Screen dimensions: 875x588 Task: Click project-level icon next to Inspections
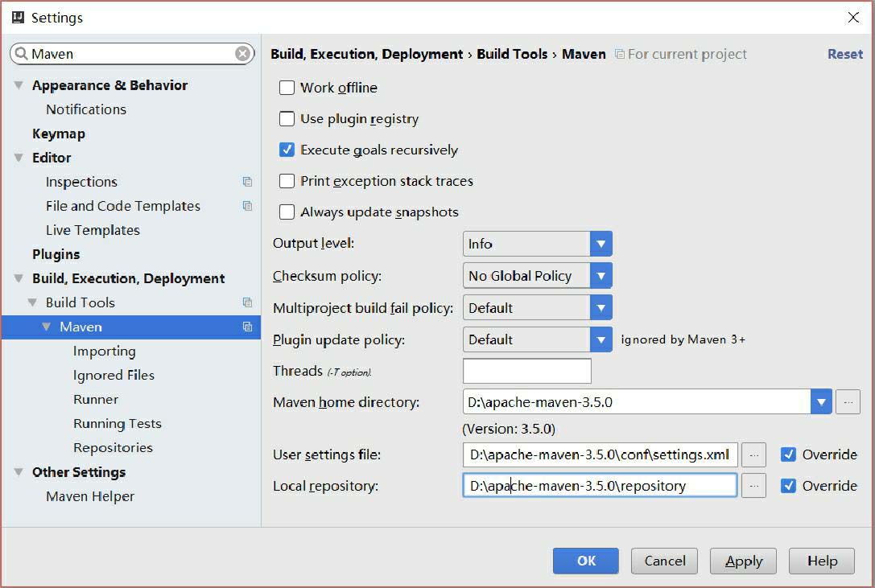coord(247,182)
